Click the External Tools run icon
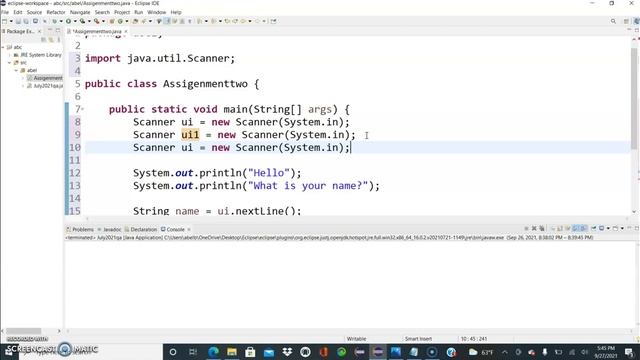The height and width of the screenshot is (360, 640). pos(97,21)
